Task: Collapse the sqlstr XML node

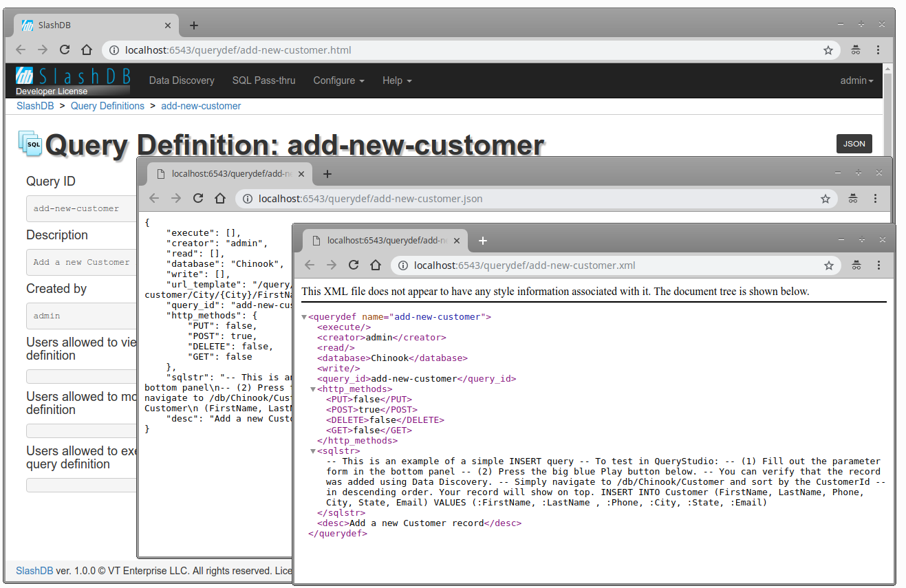Action: click(x=313, y=452)
